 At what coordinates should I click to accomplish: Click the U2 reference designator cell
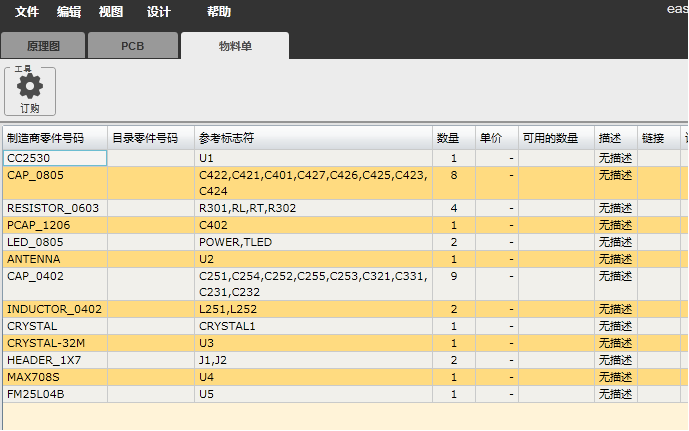(x=313, y=259)
